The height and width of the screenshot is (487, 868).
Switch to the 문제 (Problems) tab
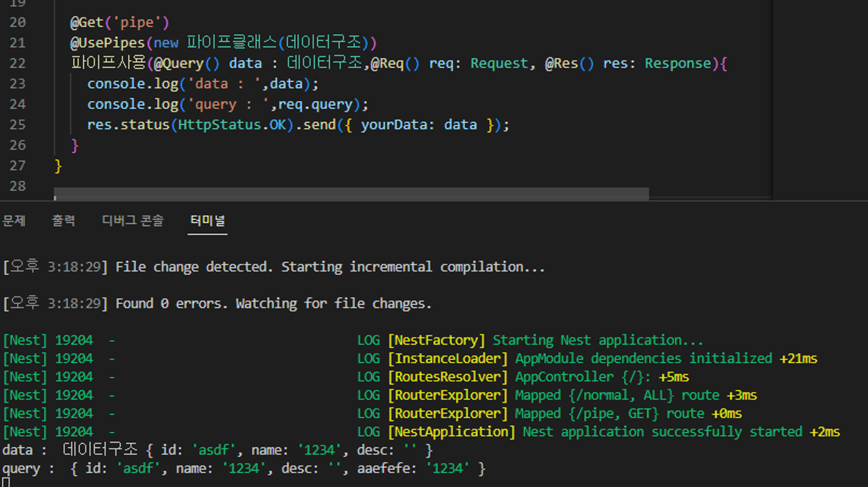pyautogui.click(x=14, y=221)
